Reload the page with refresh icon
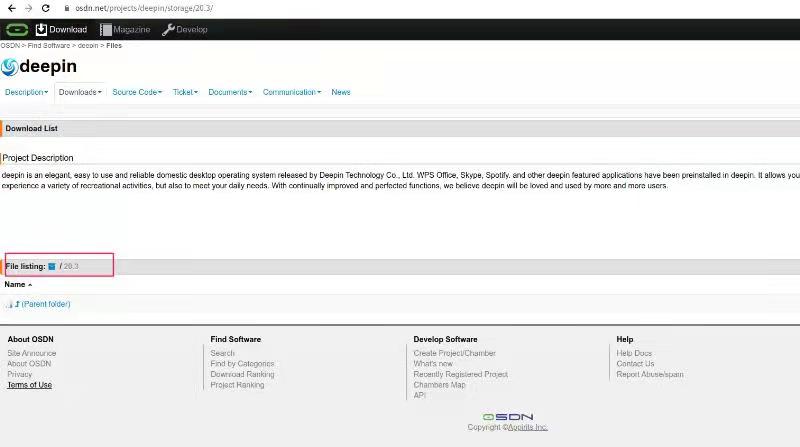The height and width of the screenshot is (447, 800). 45,8
